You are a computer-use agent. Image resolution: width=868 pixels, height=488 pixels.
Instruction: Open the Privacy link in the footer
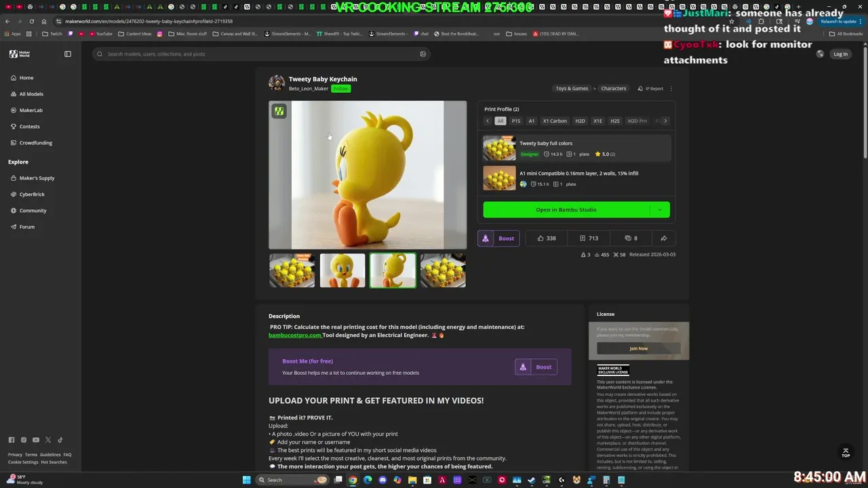(15, 455)
